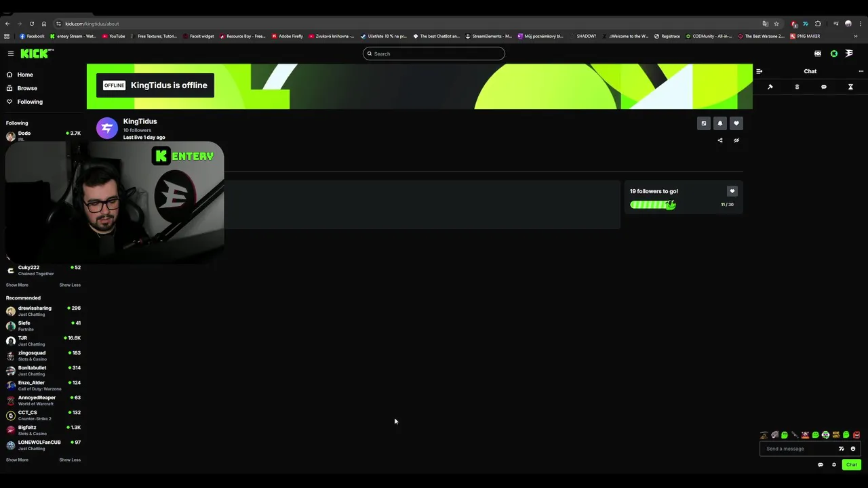Click the follower goal progress bar

pyautogui.click(x=653, y=205)
